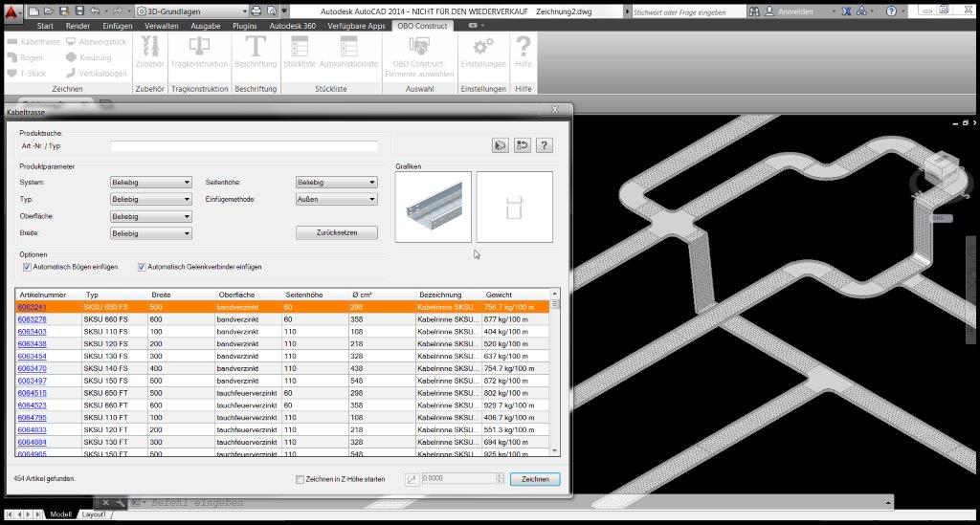
Task: Select the Bogen ribbon tool
Action: (25, 57)
